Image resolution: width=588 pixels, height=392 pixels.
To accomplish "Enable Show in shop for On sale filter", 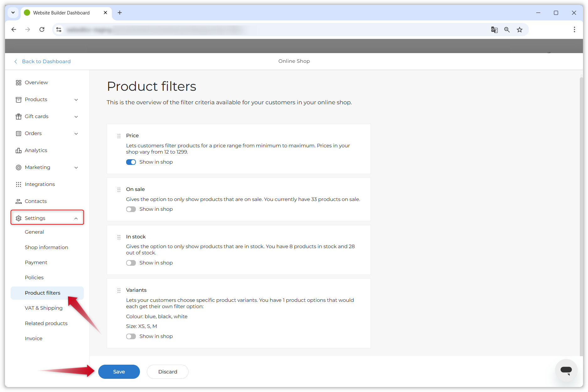I will click(131, 209).
